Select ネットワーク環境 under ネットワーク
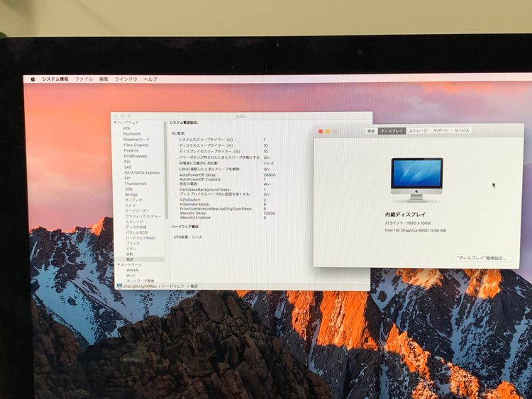The image size is (532, 399). click(140, 281)
